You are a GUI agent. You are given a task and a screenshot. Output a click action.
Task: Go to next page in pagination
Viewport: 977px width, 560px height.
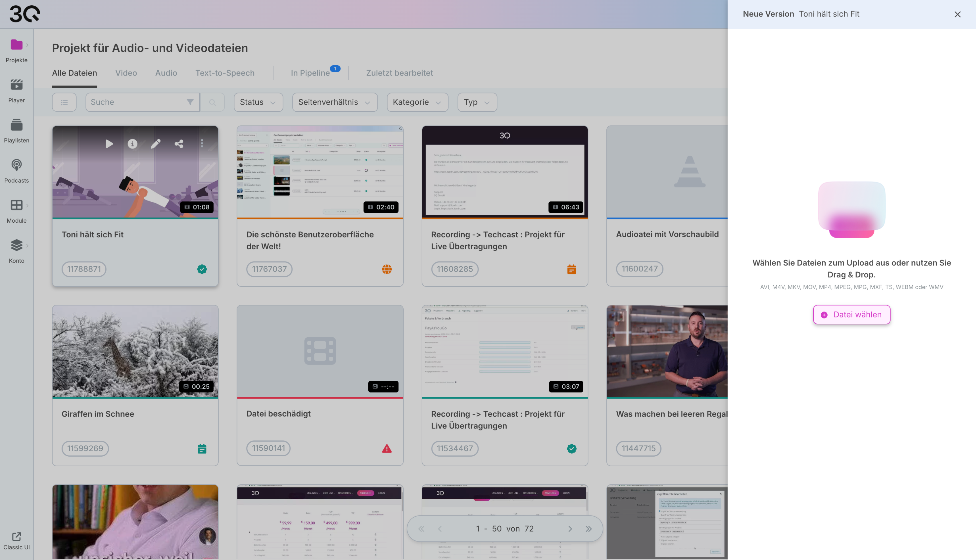pyautogui.click(x=570, y=529)
